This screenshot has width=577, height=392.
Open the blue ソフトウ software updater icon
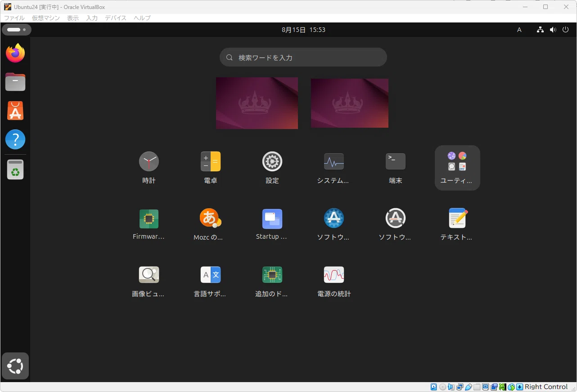tap(334, 224)
